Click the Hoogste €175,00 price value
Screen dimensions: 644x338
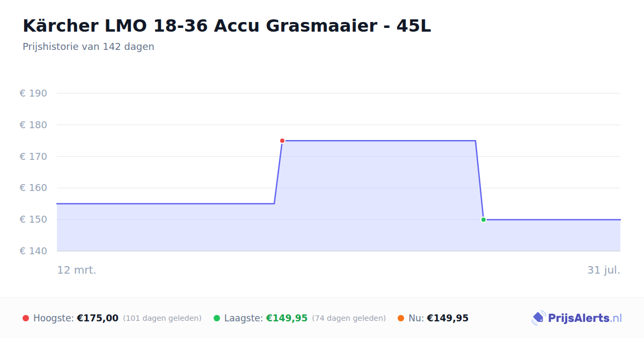pyautogui.click(x=98, y=318)
